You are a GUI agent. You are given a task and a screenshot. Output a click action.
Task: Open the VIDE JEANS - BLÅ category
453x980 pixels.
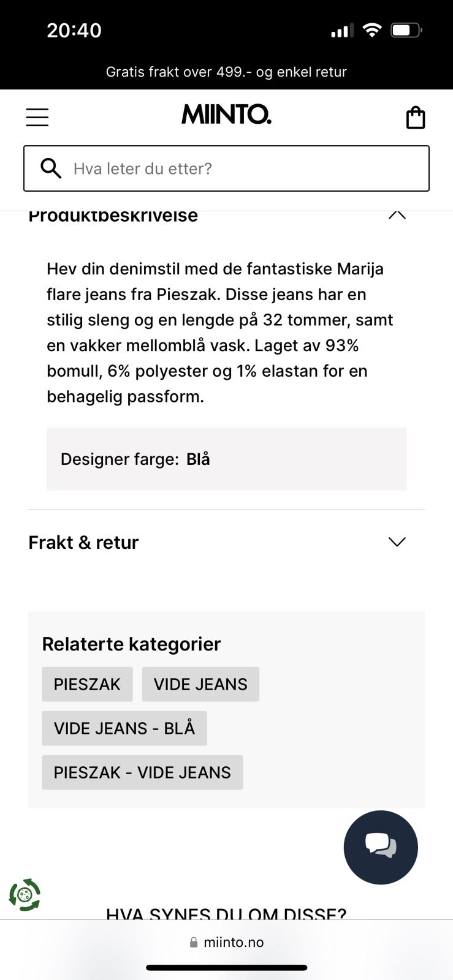point(124,728)
